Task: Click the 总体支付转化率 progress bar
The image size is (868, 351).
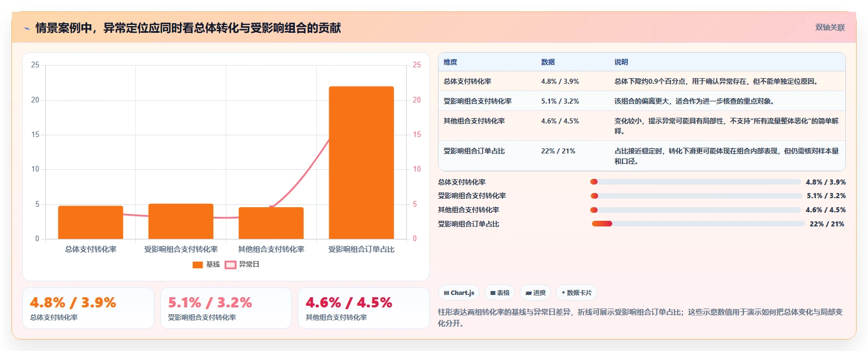Action: click(695, 182)
